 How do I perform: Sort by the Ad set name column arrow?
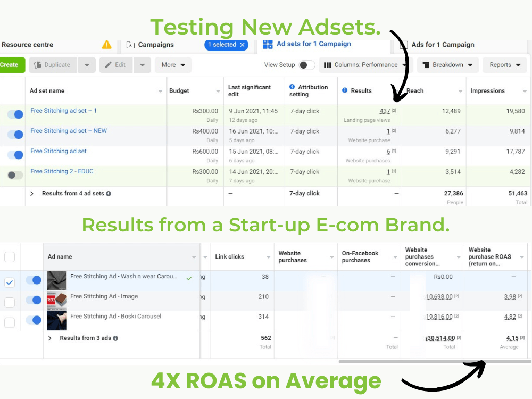[161, 91]
